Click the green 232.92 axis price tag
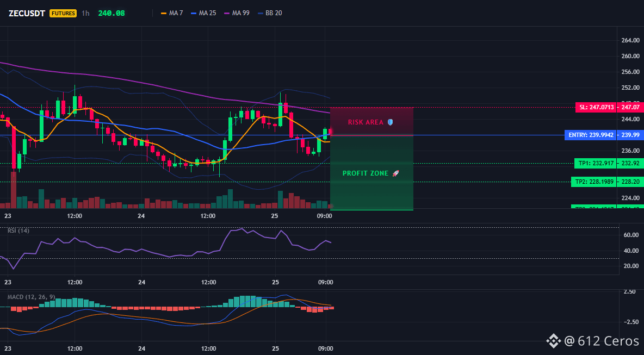Screen dimensions: 644x355 click(630, 163)
